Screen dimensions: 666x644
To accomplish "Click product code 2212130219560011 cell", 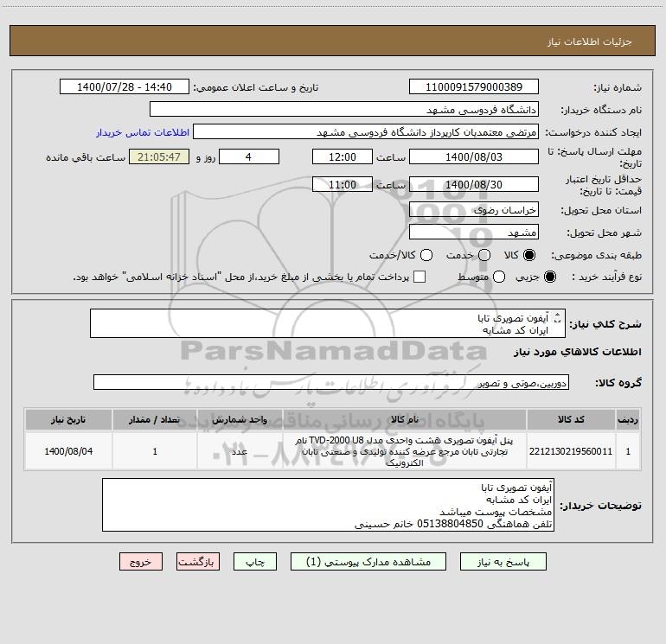I will 571,451.
